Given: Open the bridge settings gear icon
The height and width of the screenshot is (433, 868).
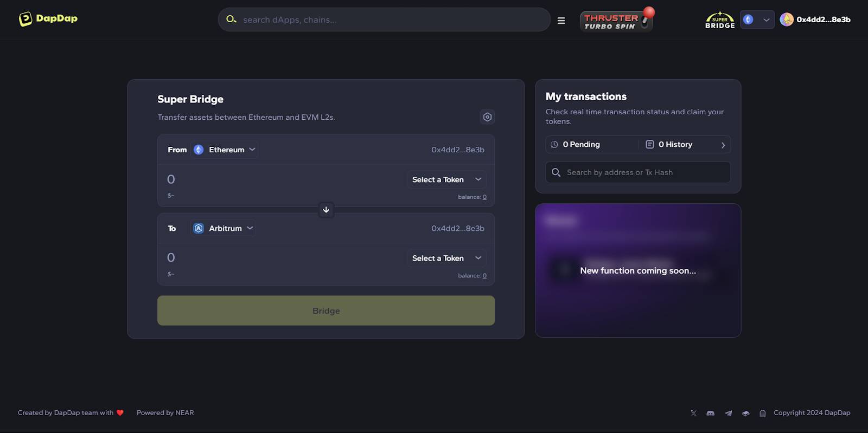Looking at the screenshot, I should coord(487,117).
